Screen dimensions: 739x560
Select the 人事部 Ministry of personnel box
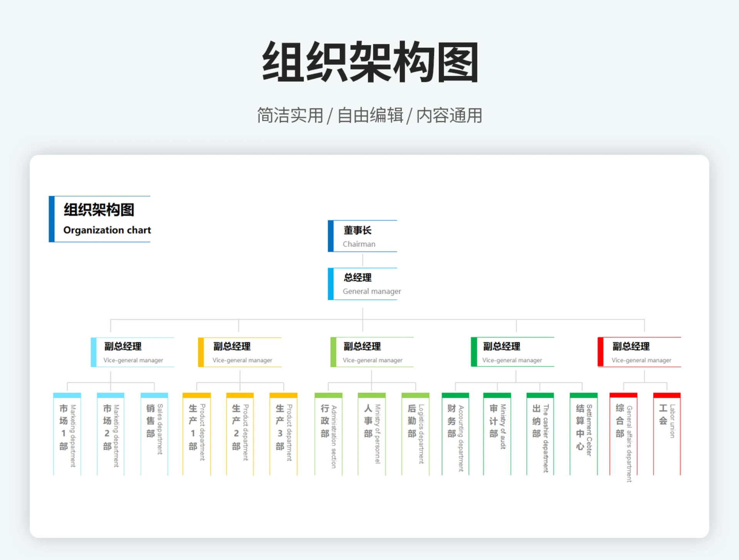click(371, 433)
